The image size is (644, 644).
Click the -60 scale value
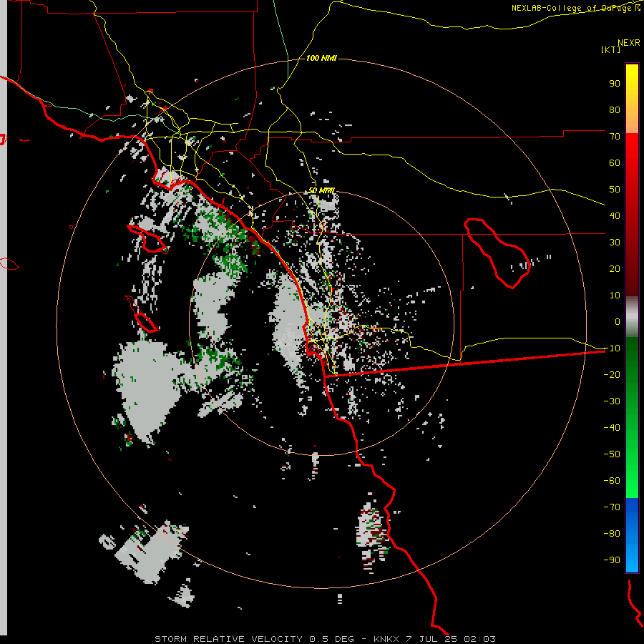tap(612, 481)
